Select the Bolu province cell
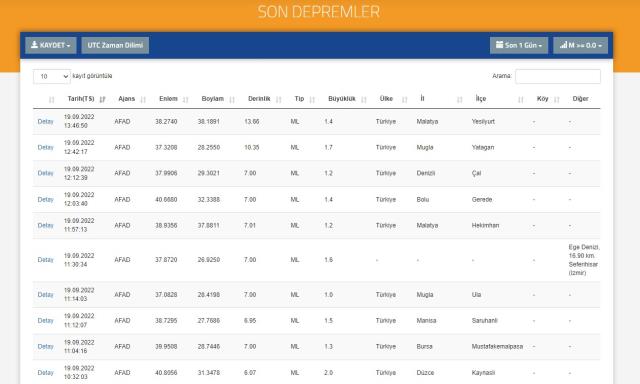The height and width of the screenshot is (384, 640). click(x=423, y=200)
